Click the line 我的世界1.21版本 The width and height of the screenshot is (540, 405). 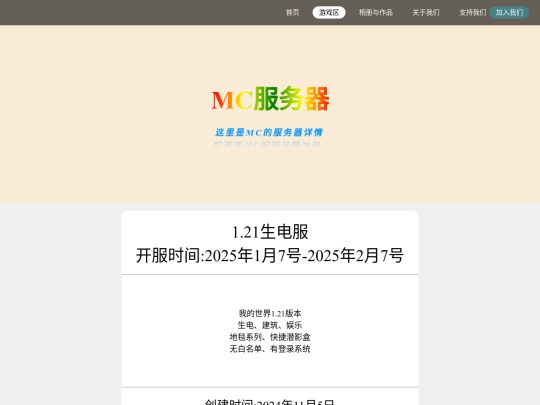(x=270, y=313)
